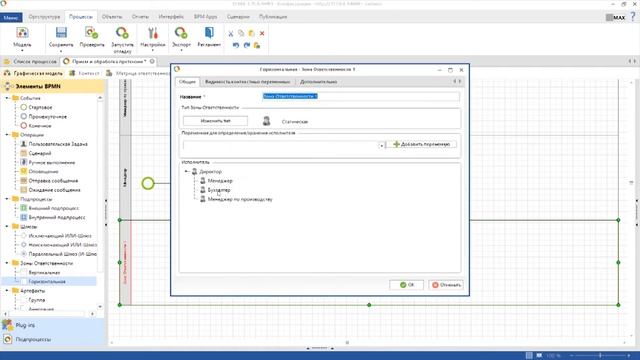
Task: Open the Plug-ins panel
Action: 25,325
